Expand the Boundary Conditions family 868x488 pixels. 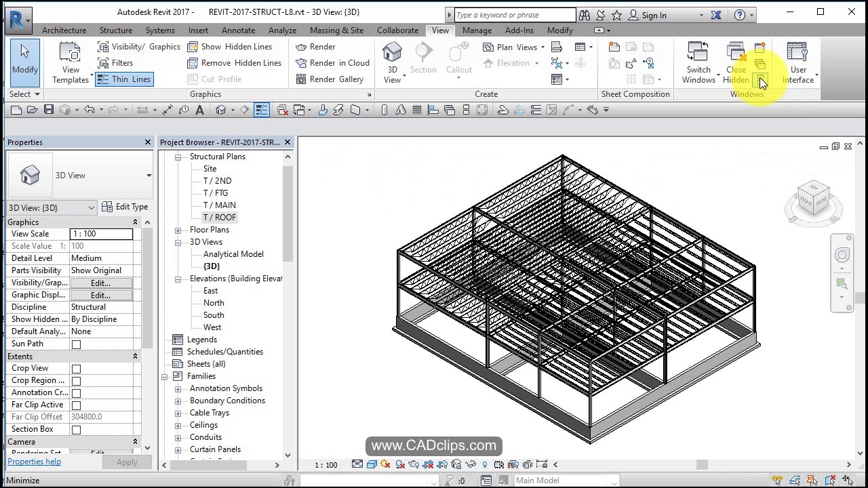coord(178,401)
